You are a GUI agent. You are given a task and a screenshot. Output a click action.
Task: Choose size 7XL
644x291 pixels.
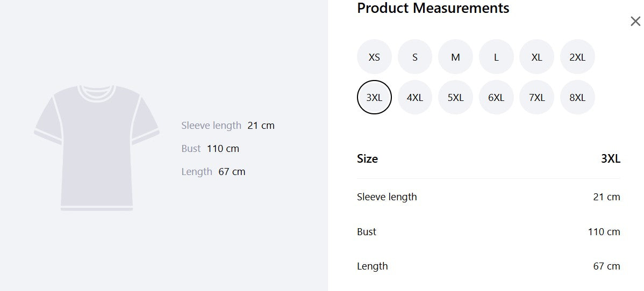(x=537, y=97)
